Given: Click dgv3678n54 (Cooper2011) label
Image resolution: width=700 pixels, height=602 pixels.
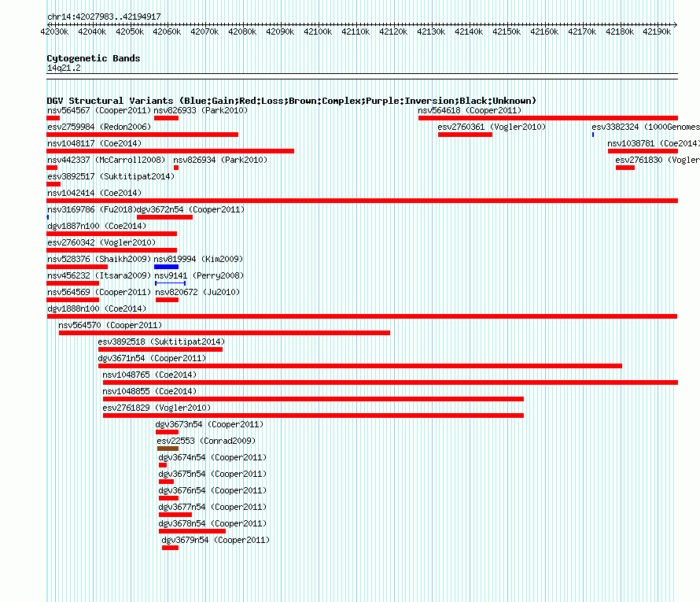Looking at the screenshot, I should click(212, 523).
